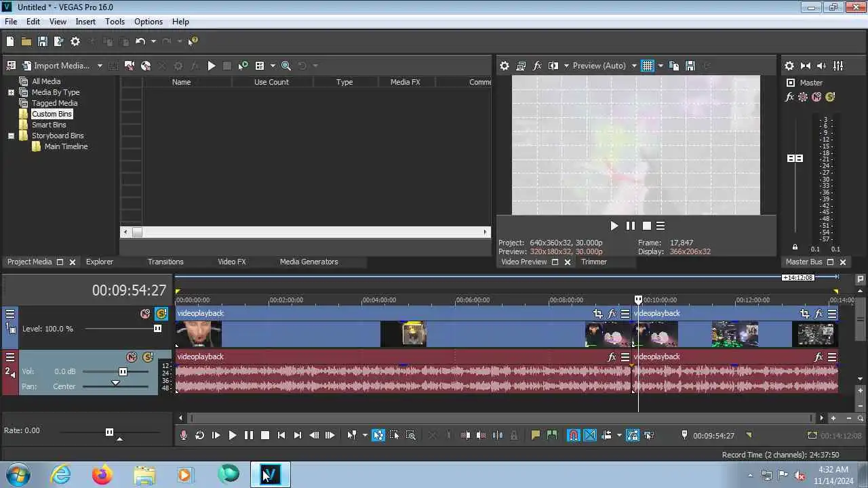Open a project with the folder icon
Image resolution: width=868 pixels, height=488 pixels.
coord(26,41)
